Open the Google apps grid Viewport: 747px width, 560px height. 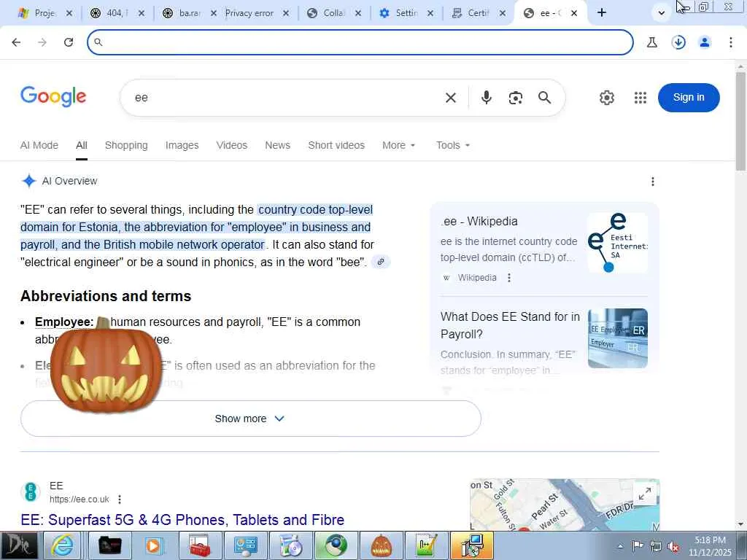[x=640, y=98]
